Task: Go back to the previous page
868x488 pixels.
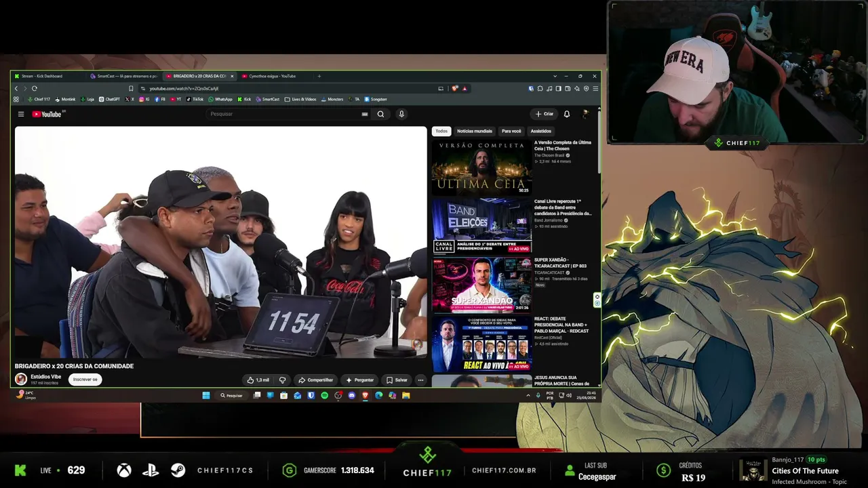Action: (16, 88)
